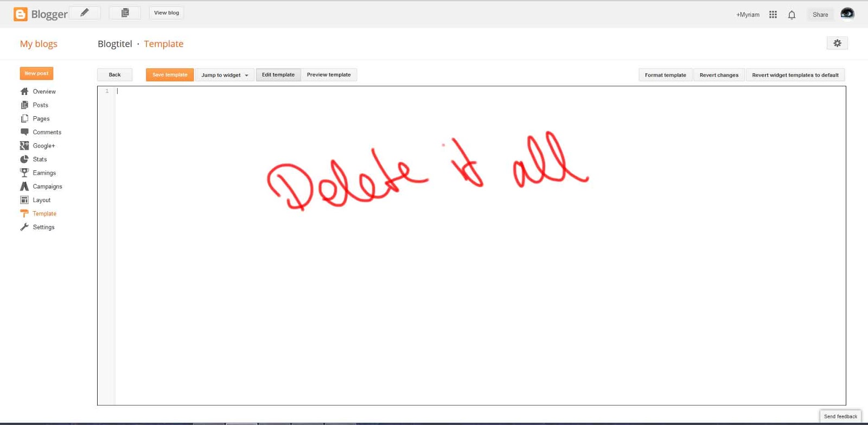Click the Earnings trophy icon
This screenshot has height=425, width=868.
click(x=24, y=173)
